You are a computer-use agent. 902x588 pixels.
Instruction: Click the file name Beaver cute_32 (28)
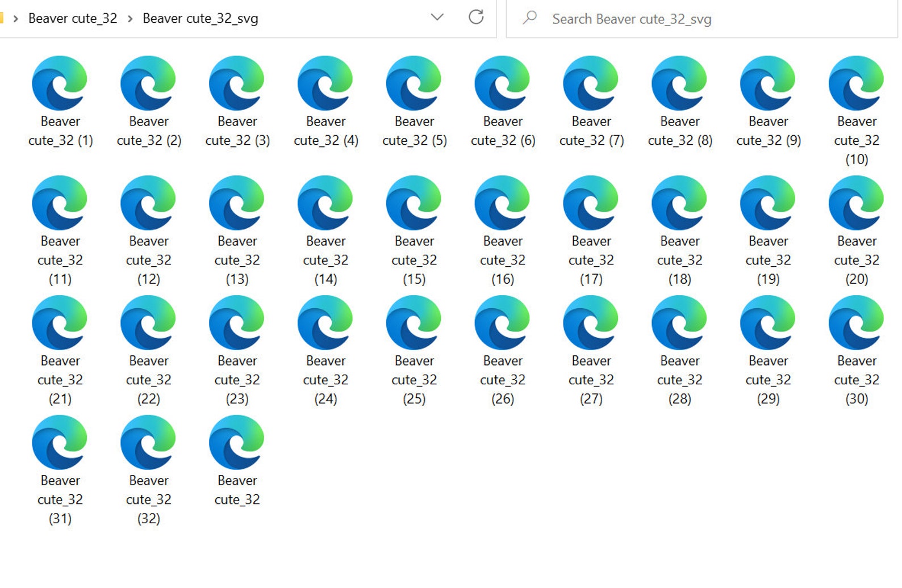(x=680, y=380)
